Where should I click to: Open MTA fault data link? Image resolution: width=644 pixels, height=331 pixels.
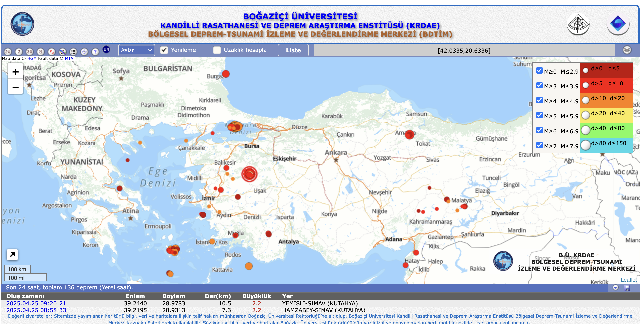tap(69, 59)
